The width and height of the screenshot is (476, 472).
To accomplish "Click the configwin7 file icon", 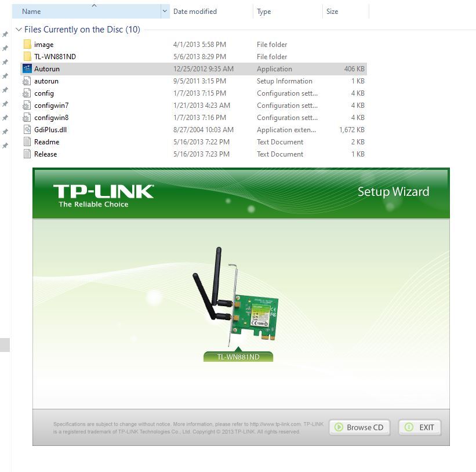I will click(27, 106).
